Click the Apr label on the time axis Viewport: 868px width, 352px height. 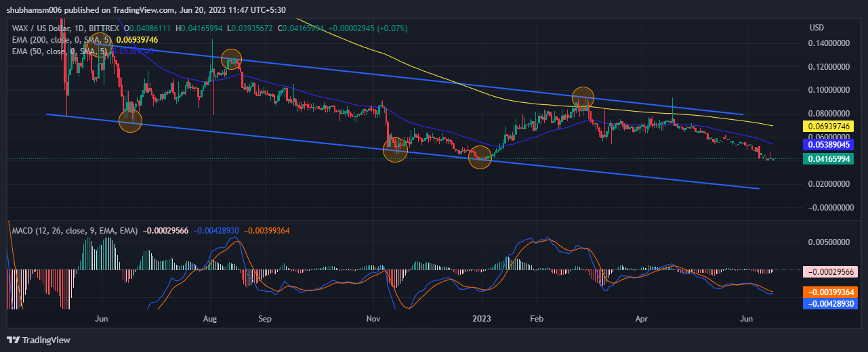(x=641, y=317)
